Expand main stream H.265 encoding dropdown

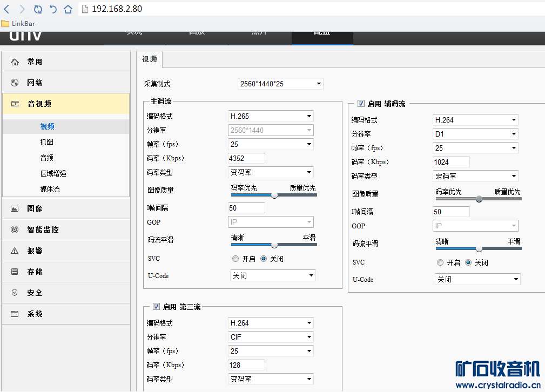click(271, 116)
